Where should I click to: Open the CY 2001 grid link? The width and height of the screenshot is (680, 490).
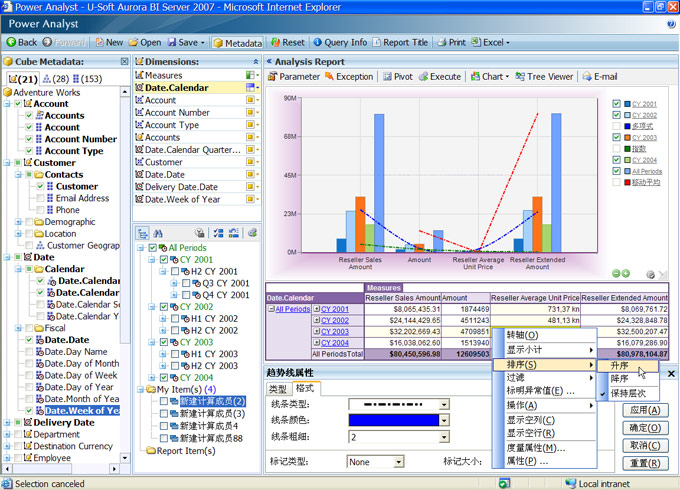[x=334, y=309]
